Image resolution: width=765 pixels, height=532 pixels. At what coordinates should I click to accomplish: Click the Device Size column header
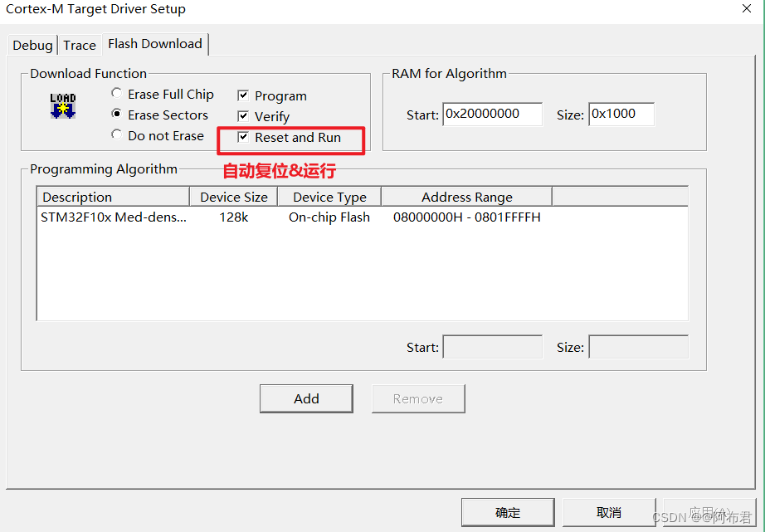pos(234,197)
